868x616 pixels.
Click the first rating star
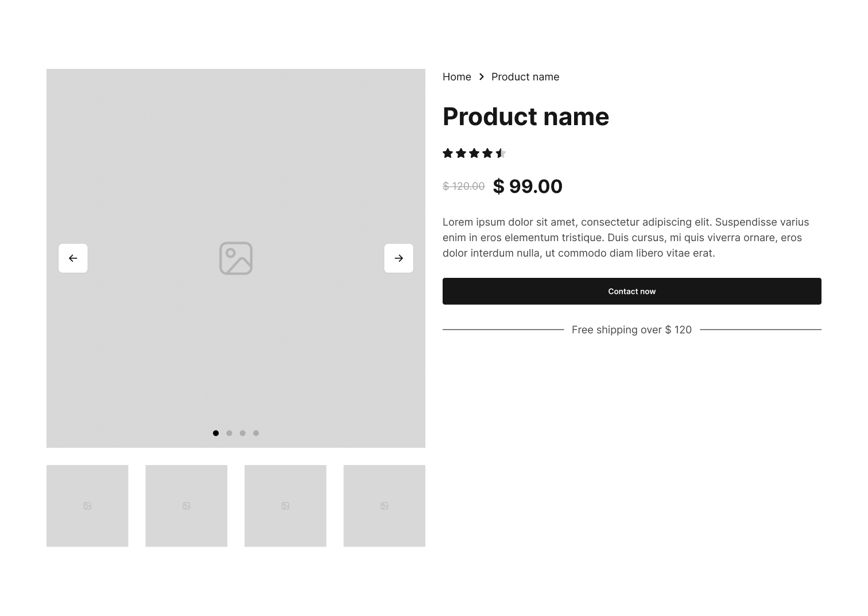tap(448, 153)
